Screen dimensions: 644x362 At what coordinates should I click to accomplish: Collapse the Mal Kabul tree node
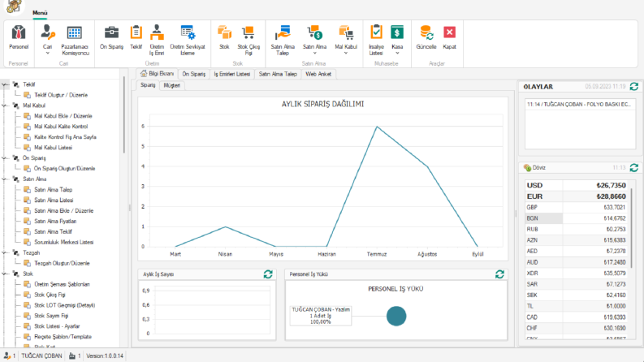click(5, 106)
